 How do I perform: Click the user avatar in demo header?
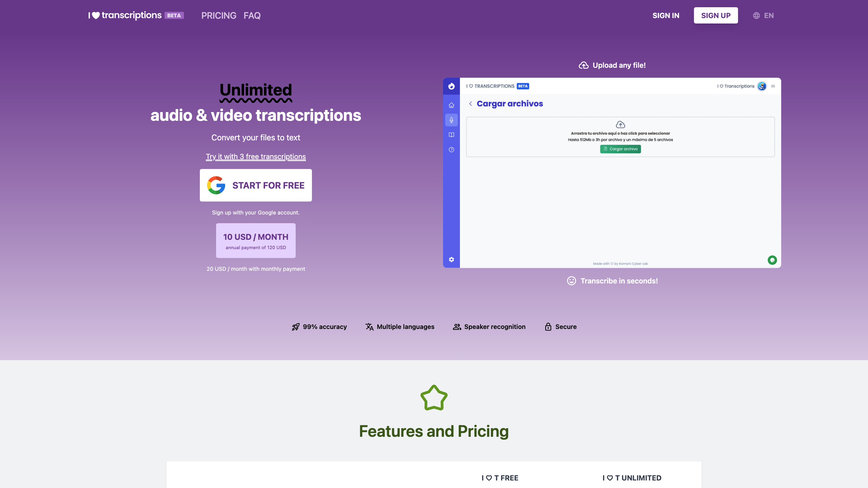point(762,86)
